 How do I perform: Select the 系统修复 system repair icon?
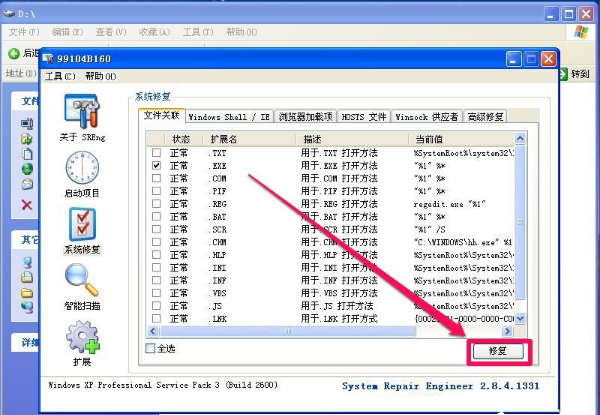point(82,225)
